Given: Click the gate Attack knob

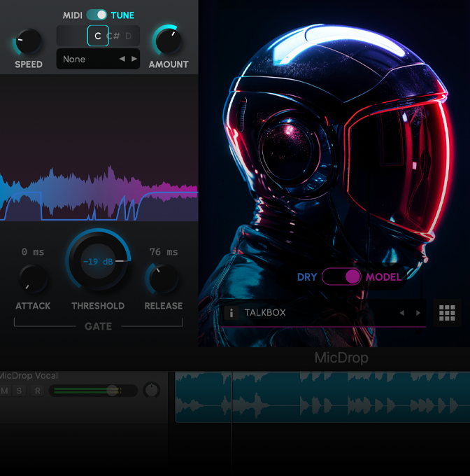Looking at the screenshot, I should (x=32, y=279).
